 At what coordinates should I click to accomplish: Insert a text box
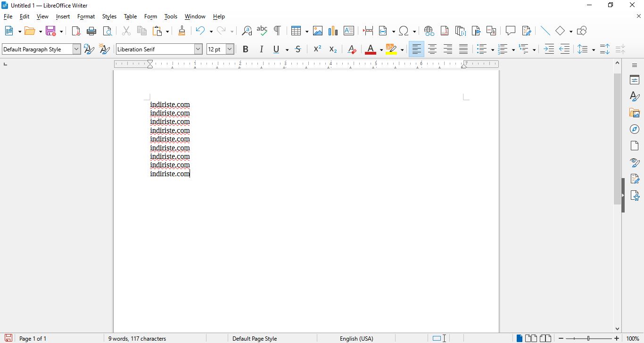[349, 31]
